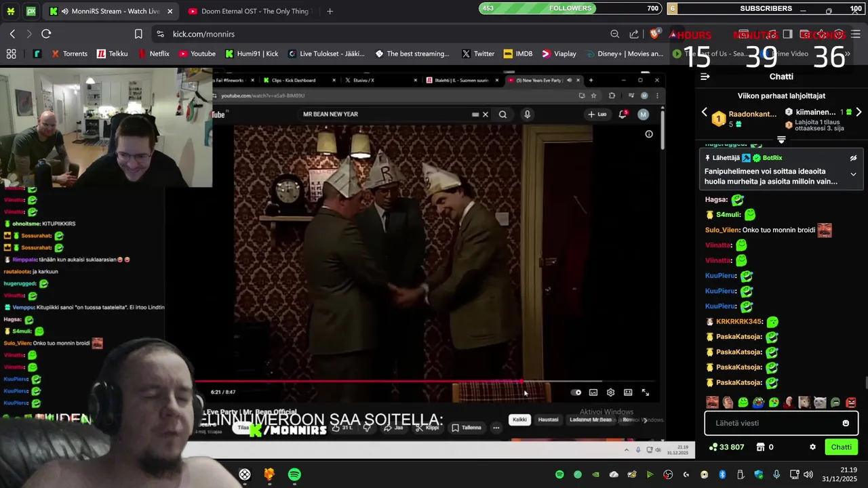Image resolution: width=868 pixels, height=488 pixels.
Task: Open YouTube notifications bell
Action: pos(623,115)
